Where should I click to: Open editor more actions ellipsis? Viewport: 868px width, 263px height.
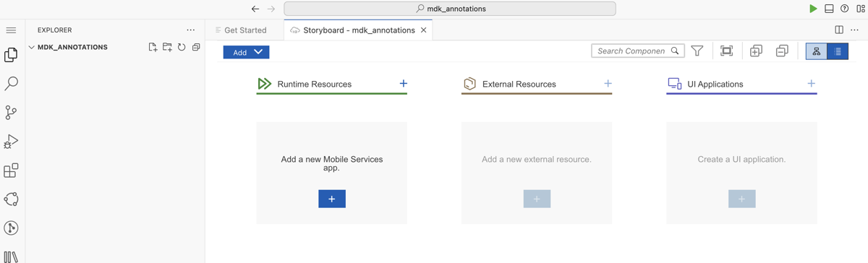(x=855, y=30)
